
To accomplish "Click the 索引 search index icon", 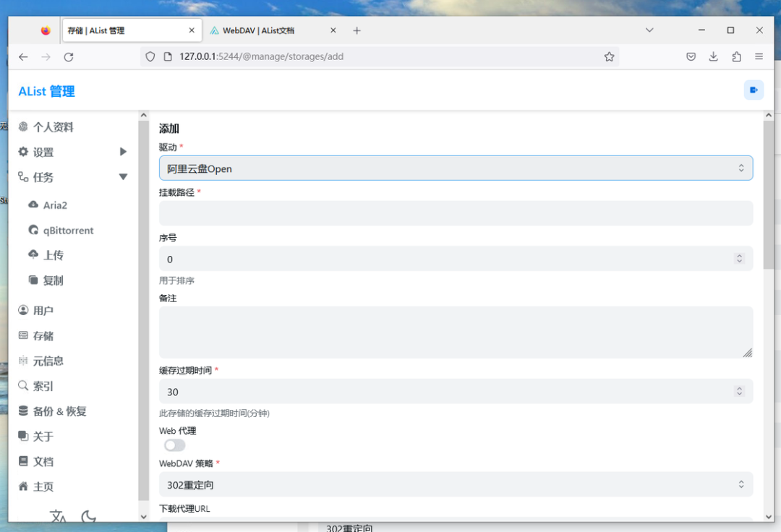I will coord(23,386).
